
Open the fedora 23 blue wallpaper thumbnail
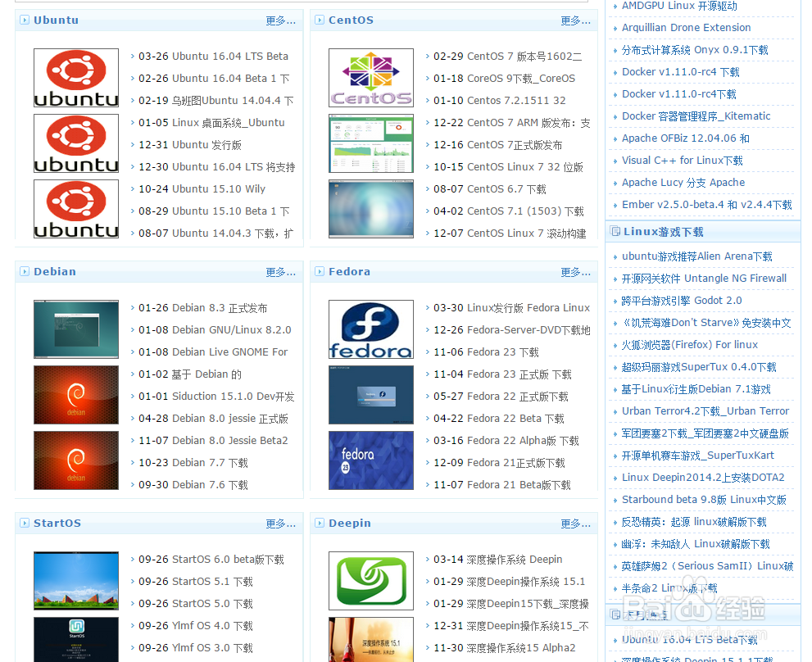371,460
